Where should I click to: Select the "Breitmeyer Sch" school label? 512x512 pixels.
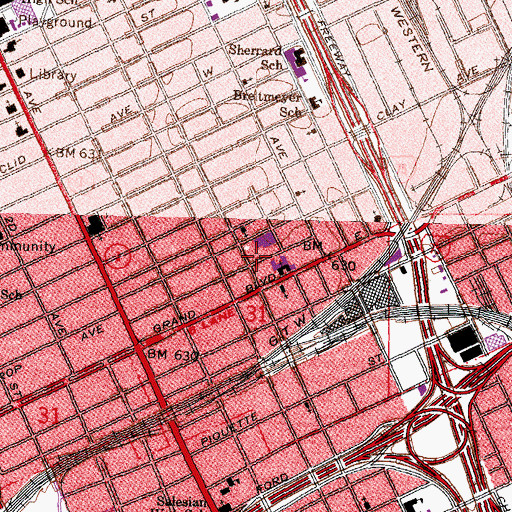[x=268, y=104]
